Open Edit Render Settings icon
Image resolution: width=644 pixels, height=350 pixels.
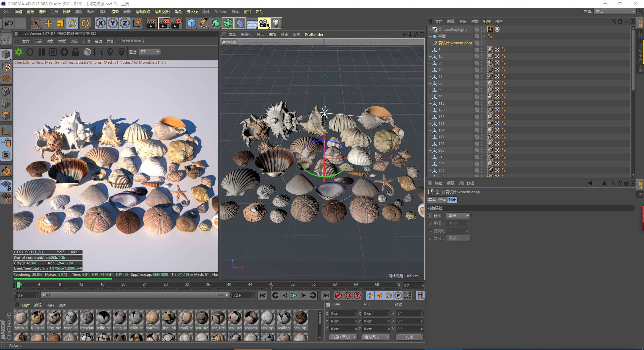pyautogui.click(x=176, y=23)
